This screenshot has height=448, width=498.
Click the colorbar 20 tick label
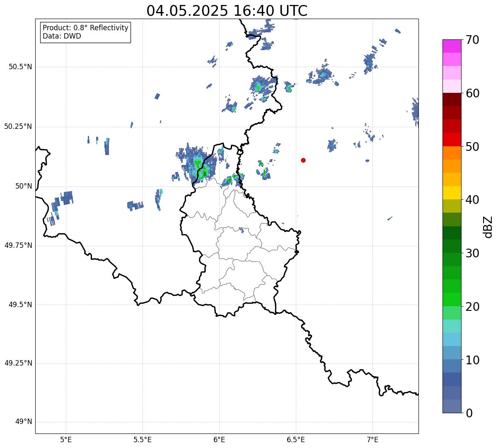click(x=472, y=307)
